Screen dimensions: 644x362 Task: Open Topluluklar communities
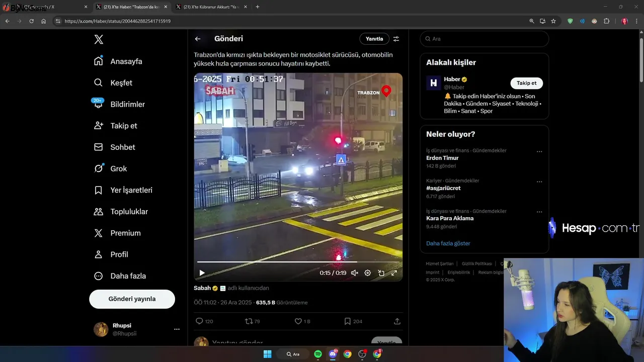121,212
